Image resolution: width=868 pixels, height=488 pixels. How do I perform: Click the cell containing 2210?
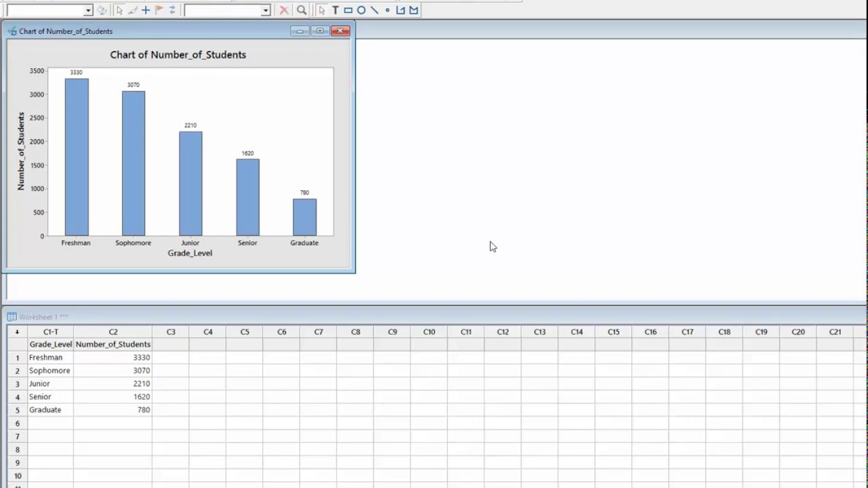(113, 384)
